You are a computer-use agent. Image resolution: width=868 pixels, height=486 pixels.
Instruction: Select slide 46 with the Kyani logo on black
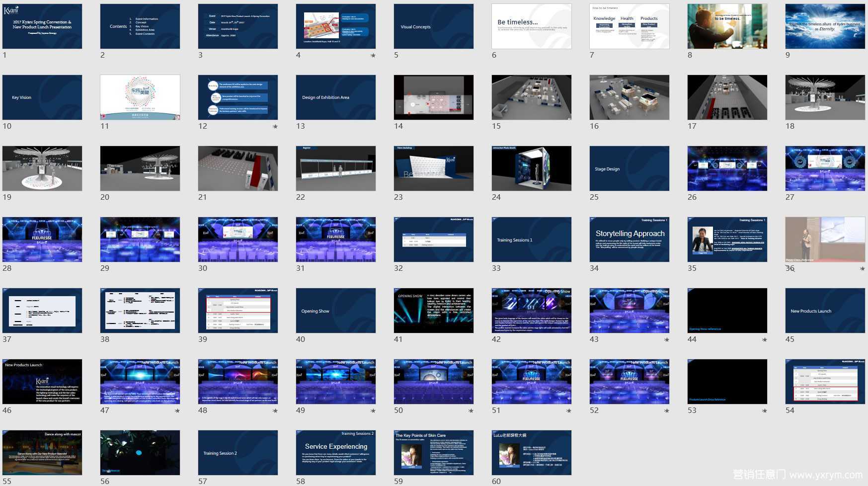42,382
